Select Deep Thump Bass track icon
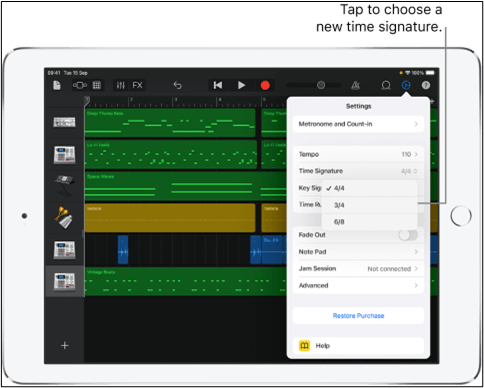 (64, 122)
